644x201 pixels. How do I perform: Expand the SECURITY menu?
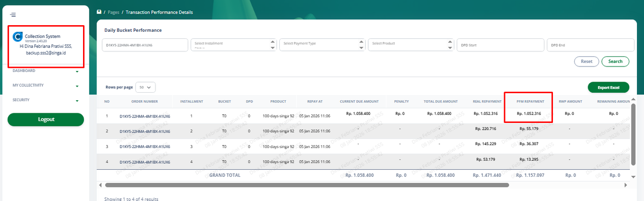pyautogui.click(x=46, y=100)
